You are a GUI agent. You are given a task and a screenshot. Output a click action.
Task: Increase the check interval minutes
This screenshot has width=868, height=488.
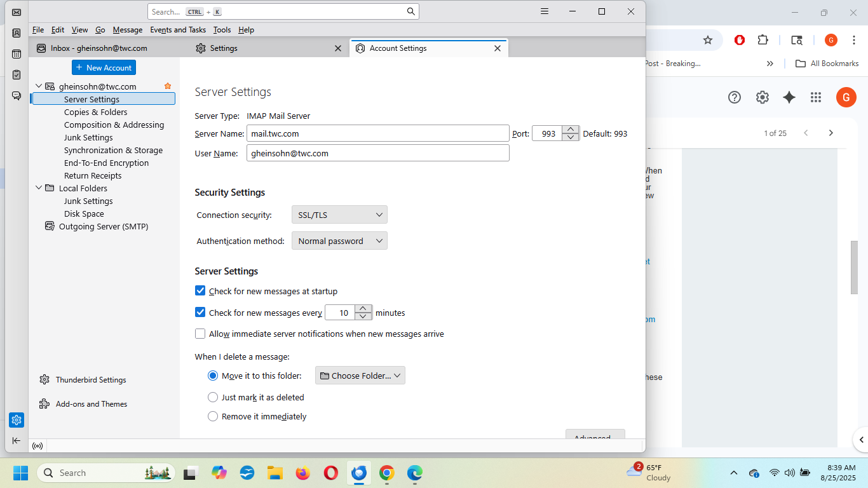363,309
